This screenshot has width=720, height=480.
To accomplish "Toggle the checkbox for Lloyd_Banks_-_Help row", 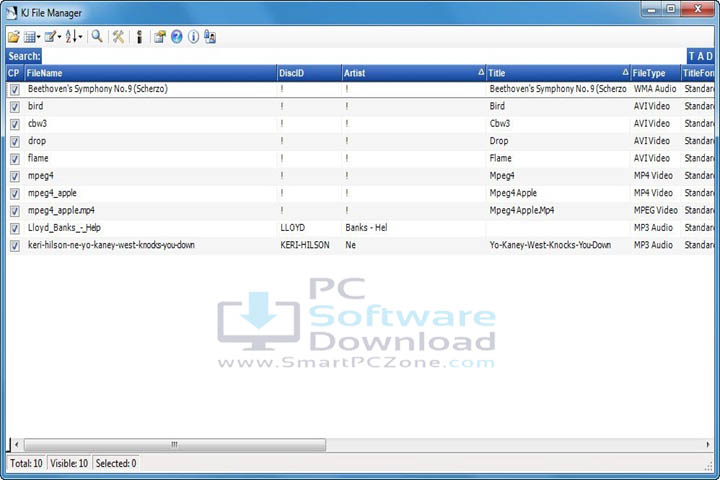I will click(x=15, y=228).
